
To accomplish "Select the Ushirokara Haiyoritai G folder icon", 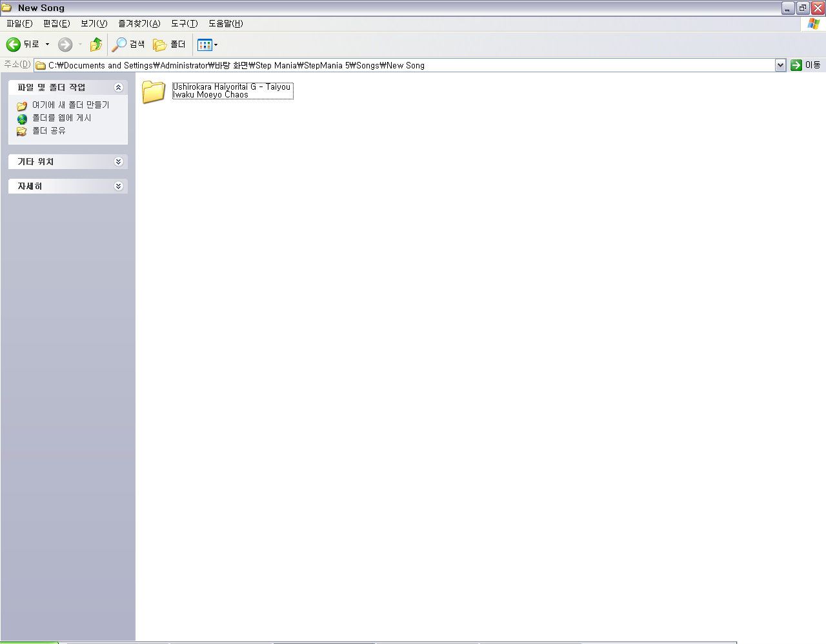I will pos(154,91).
